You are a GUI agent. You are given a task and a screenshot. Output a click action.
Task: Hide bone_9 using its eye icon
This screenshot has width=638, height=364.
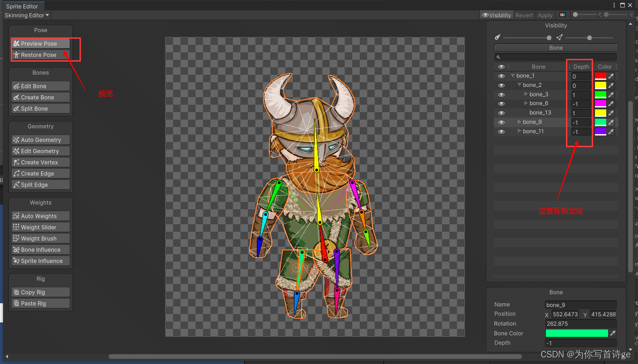pos(501,122)
